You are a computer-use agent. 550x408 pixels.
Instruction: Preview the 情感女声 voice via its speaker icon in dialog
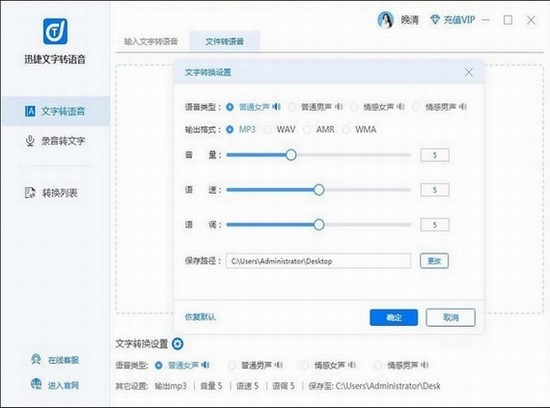401,107
